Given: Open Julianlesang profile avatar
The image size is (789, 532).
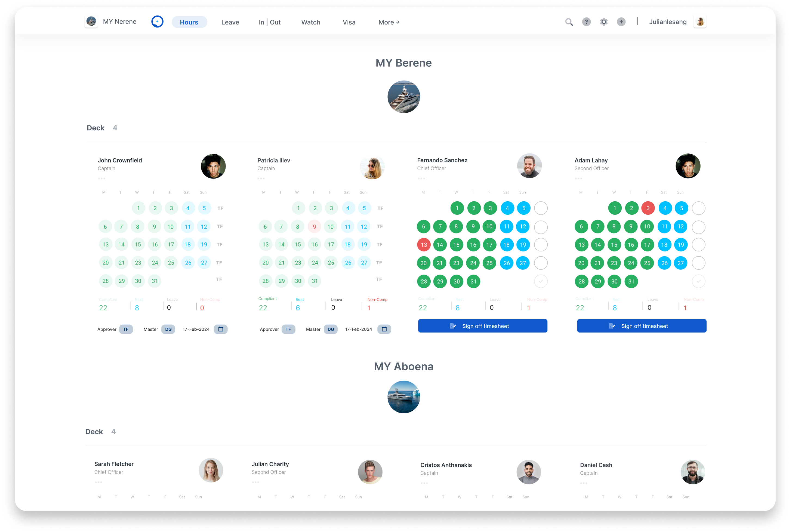Looking at the screenshot, I should click(699, 22).
